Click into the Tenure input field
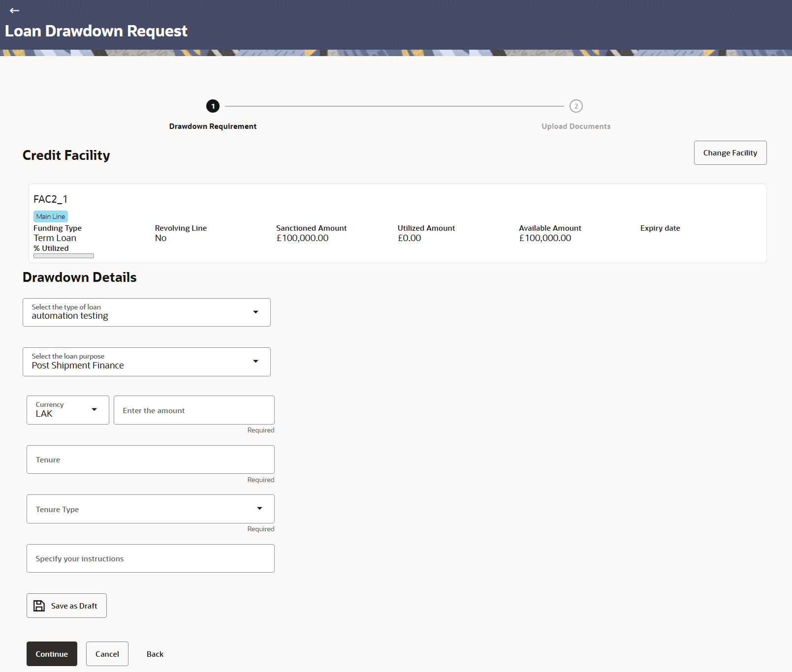 (151, 459)
